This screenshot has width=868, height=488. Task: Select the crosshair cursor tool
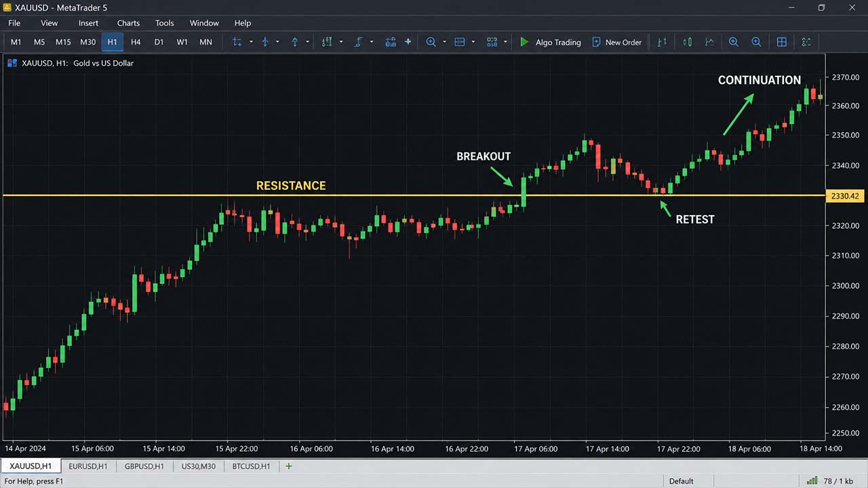[x=237, y=42]
